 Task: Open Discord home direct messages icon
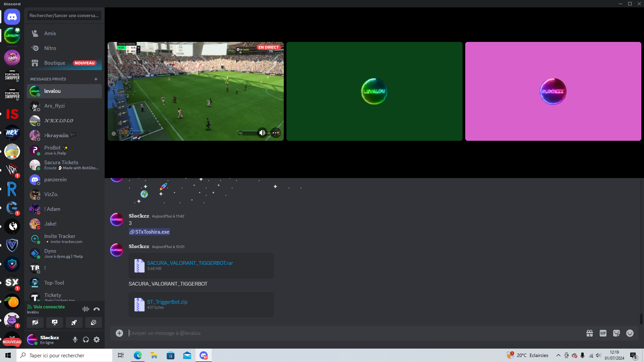pos(12,17)
